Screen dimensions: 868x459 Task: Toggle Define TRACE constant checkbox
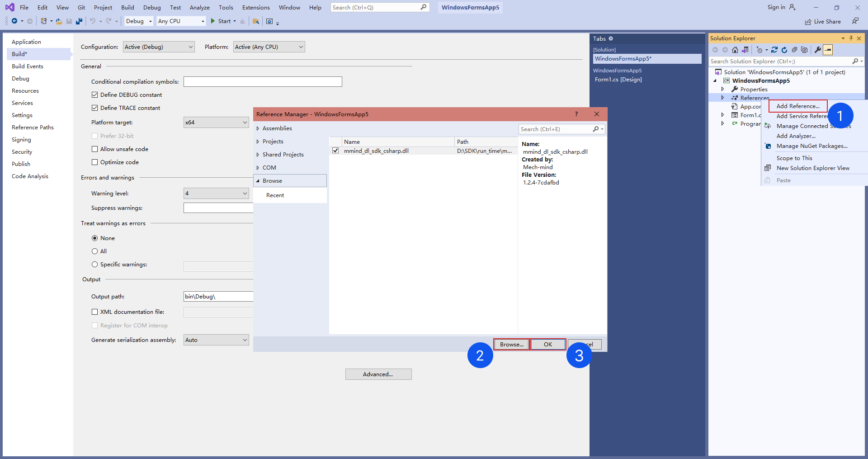click(94, 108)
